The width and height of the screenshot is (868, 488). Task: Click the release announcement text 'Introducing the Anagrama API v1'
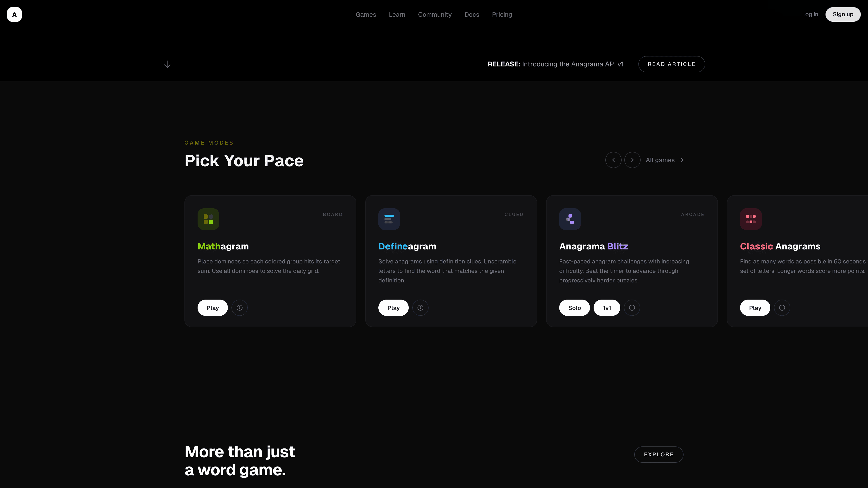[x=573, y=64]
